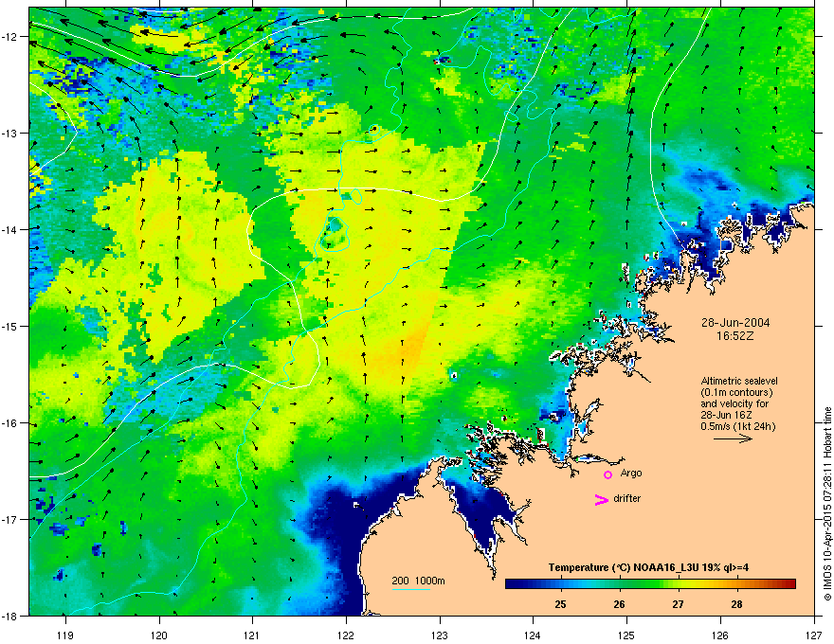
Task: Click the latitude axis label -18
Action: click(x=10, y=616)
